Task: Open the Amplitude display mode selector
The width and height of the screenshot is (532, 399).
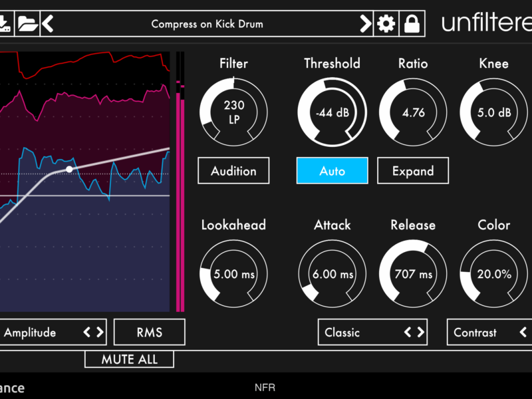Action: click(33, 332)
